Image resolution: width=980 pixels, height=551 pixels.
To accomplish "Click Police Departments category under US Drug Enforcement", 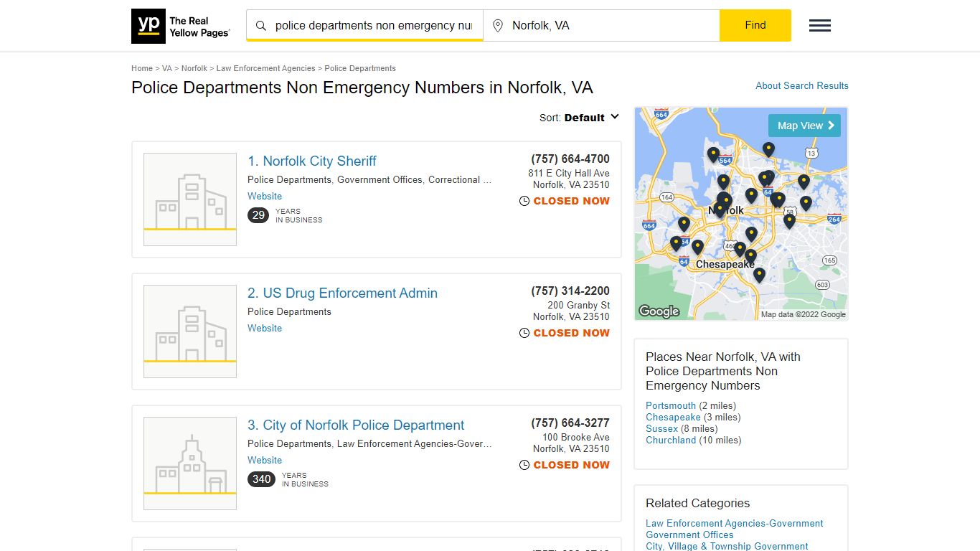I will click(x=289, y=312).
